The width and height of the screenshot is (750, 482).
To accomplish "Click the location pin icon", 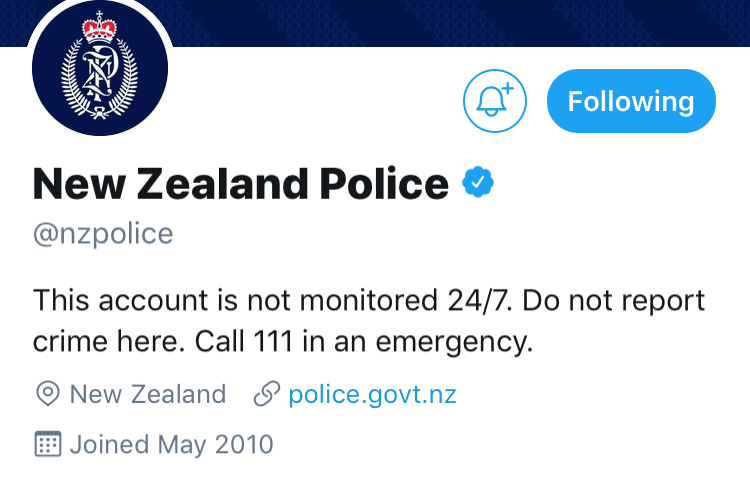I will click(x=48, y=394).
